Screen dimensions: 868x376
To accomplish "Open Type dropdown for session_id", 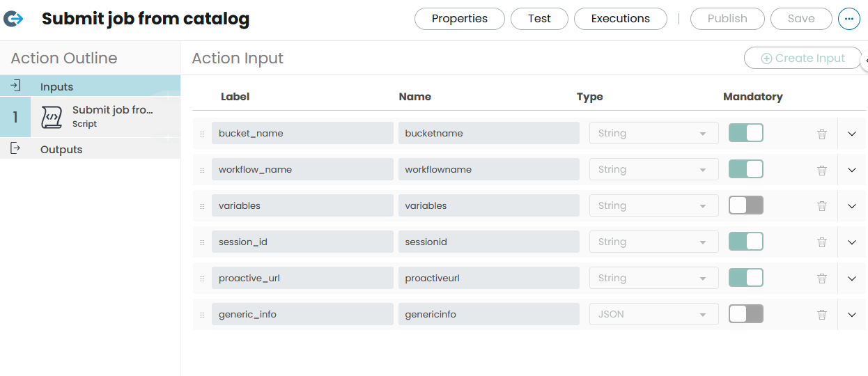I will point(653,242).
